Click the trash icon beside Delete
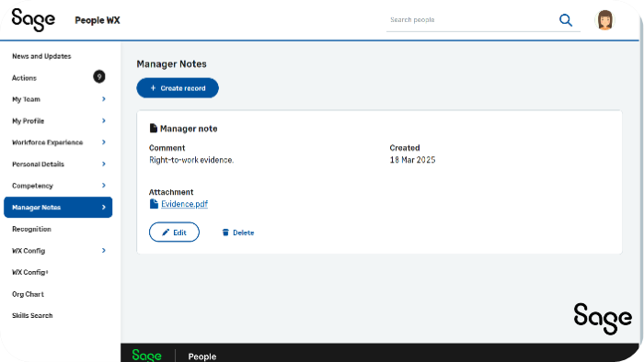The height and width of the screenshot is (362, 644). point(225,232)
